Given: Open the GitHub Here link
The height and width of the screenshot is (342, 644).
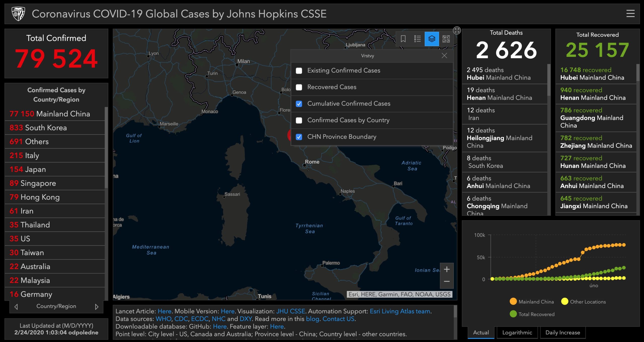Looking at the screenshot, I should tap(220, 326).
